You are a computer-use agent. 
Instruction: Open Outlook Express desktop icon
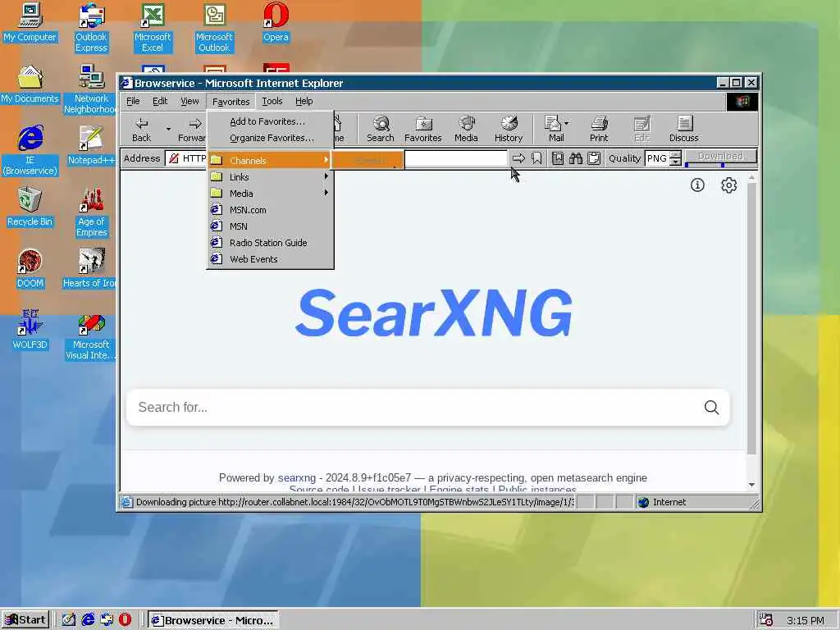click(x=91, y=28)
